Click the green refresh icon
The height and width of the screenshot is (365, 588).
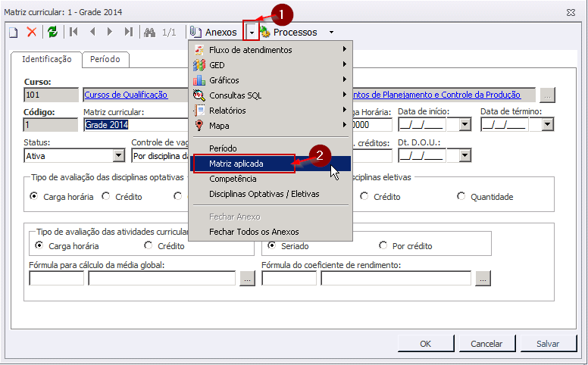coord(52,32)
